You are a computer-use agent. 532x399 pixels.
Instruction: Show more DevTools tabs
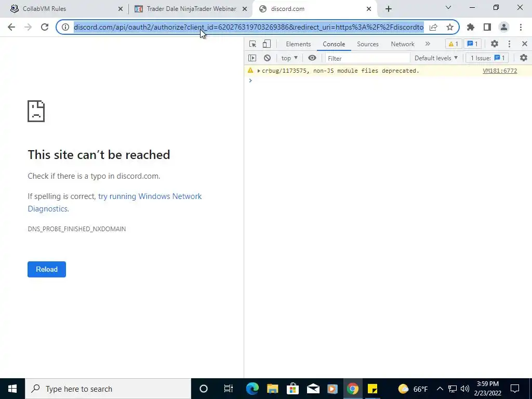coord(428,44)
